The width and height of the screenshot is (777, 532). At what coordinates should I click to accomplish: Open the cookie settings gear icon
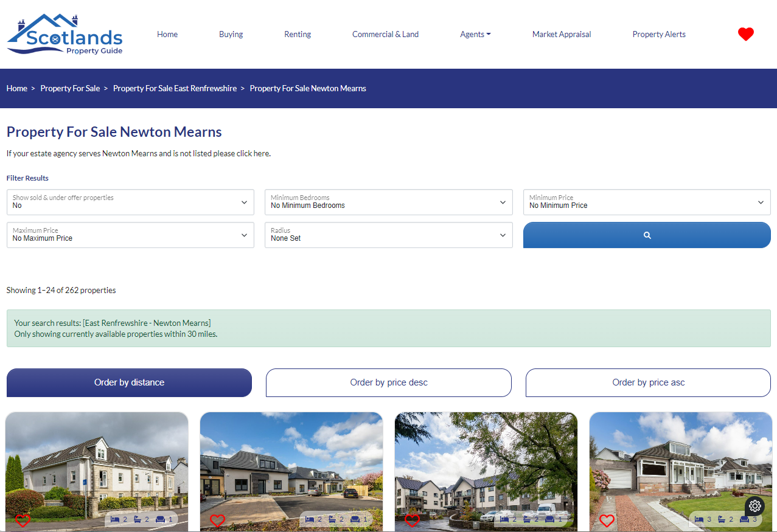[754, 506]
